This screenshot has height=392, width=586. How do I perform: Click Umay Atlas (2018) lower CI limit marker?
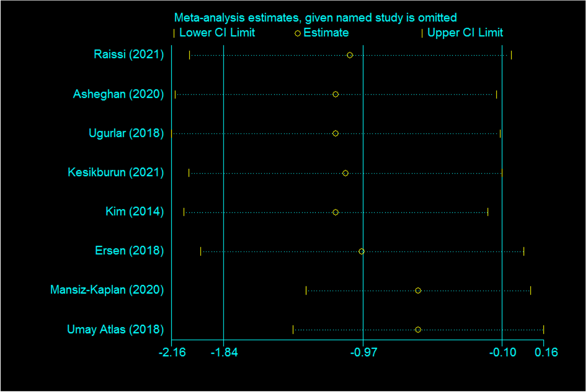point(293,329)
